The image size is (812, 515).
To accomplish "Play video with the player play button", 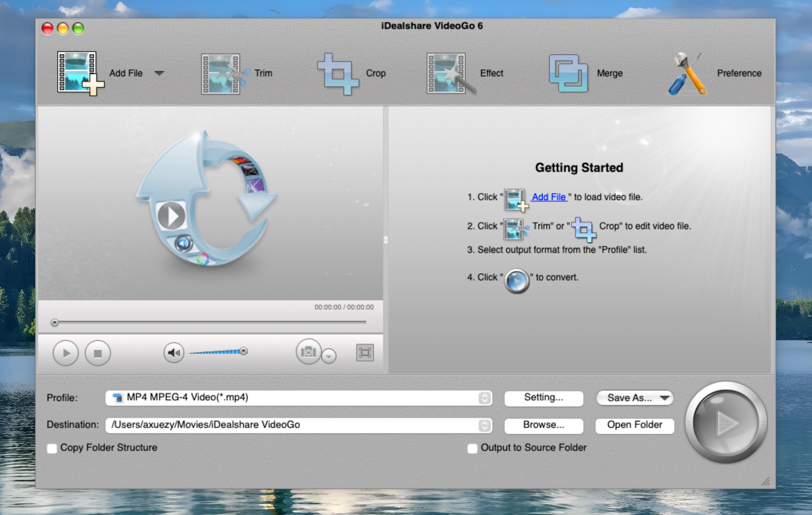I will 66,353.
